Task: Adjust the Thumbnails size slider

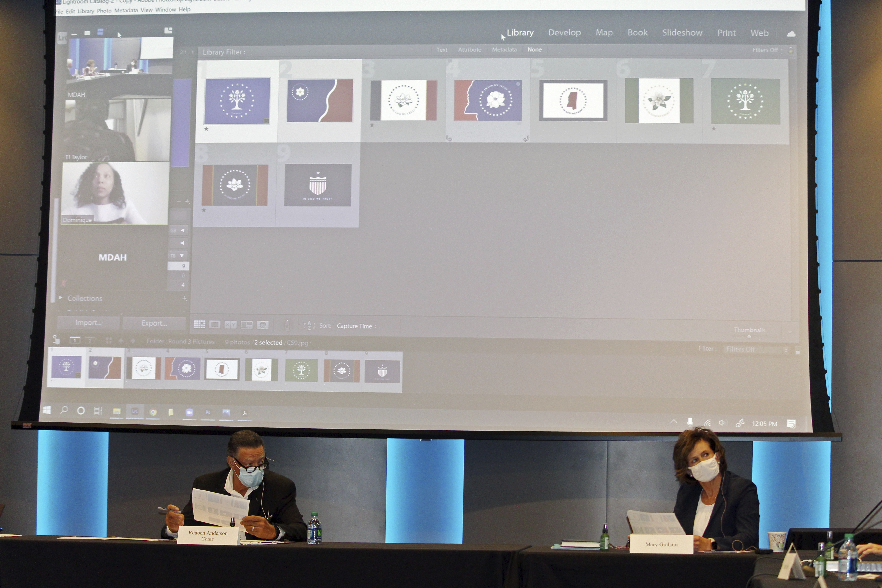Action: click(x=749, y=336)
